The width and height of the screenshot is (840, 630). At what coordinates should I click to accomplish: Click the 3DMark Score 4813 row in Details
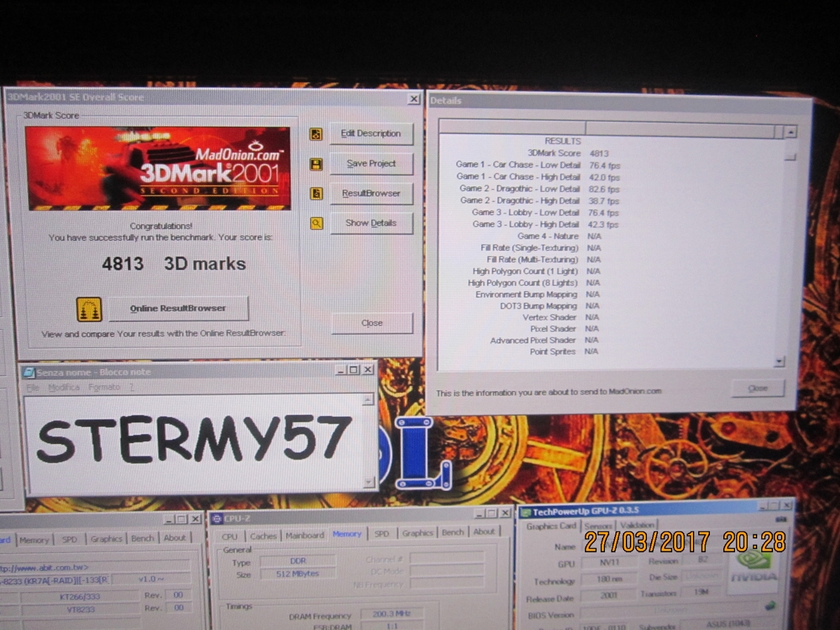click(568, 153)
